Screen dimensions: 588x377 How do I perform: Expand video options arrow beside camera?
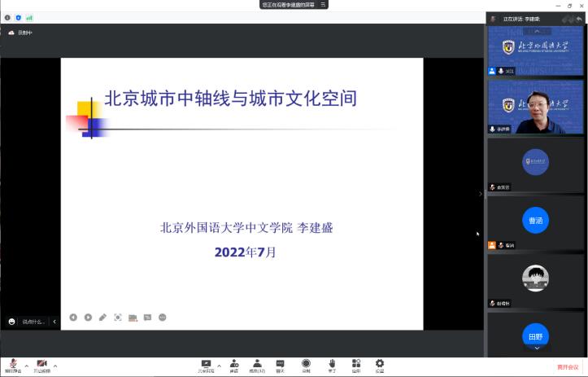[55, 366]
